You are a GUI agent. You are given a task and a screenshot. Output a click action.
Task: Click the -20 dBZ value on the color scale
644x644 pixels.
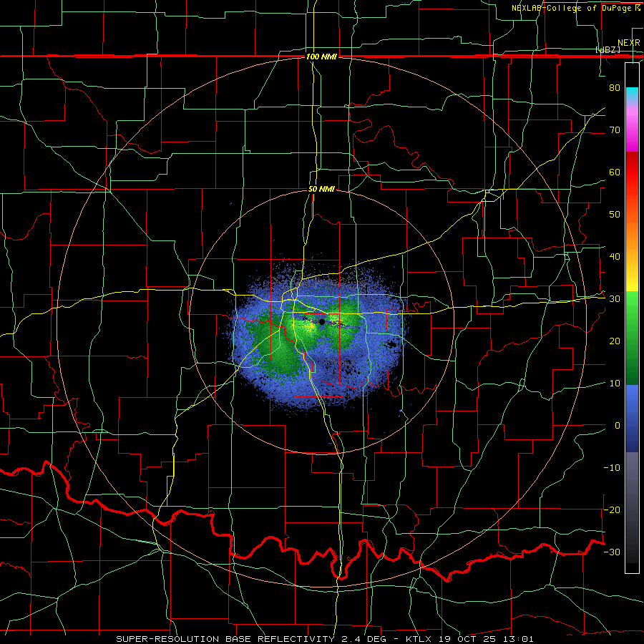tap(612, 509)
